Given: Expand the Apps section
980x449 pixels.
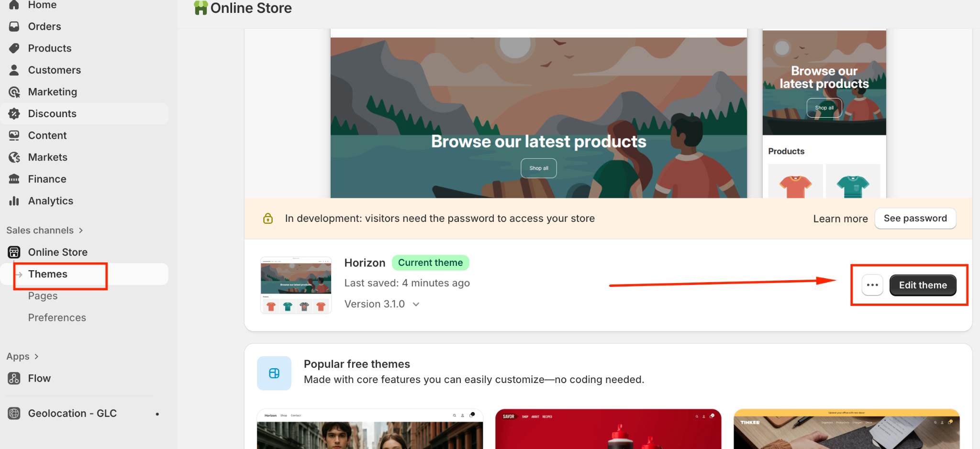Looking at the screenshot, I should [x=22, y=357].
